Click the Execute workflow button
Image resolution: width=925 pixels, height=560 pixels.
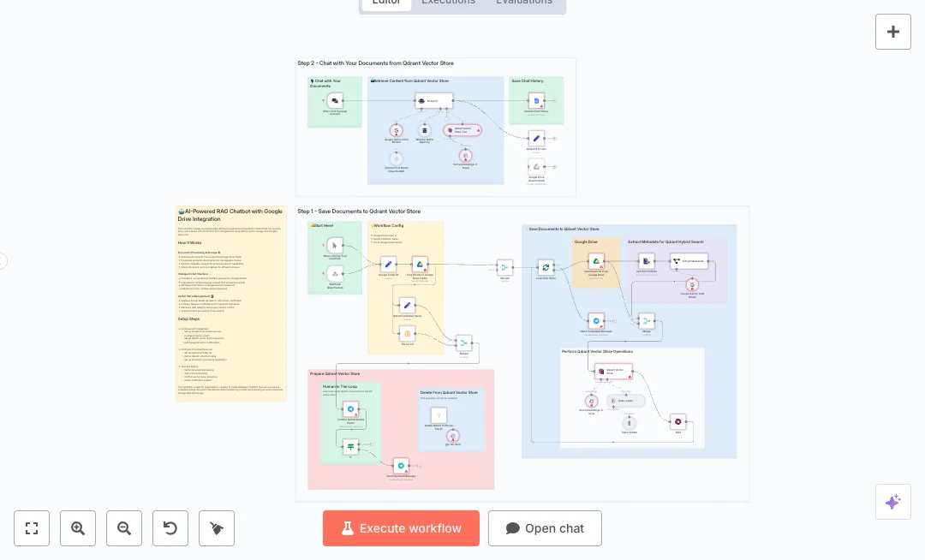click(401, 528)
